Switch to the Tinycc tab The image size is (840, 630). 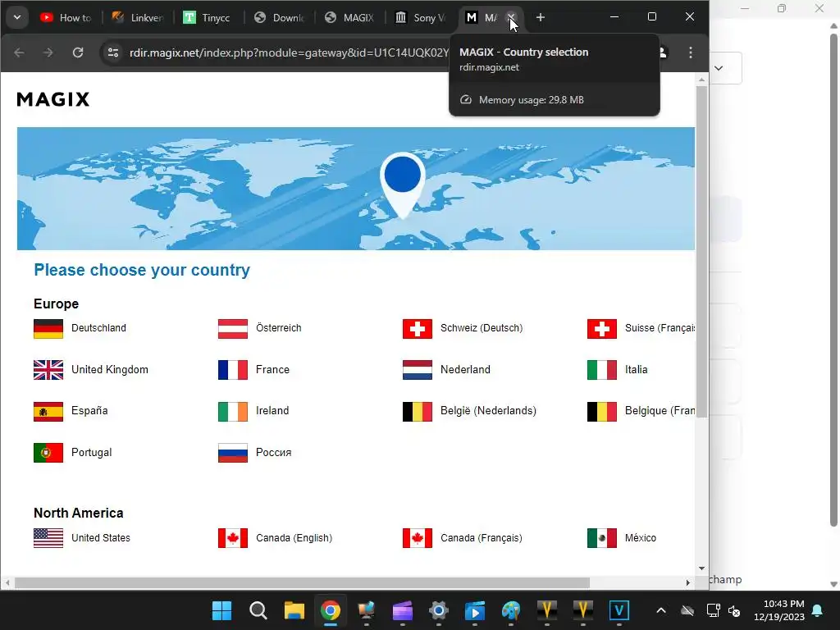(x=208, y=18)
